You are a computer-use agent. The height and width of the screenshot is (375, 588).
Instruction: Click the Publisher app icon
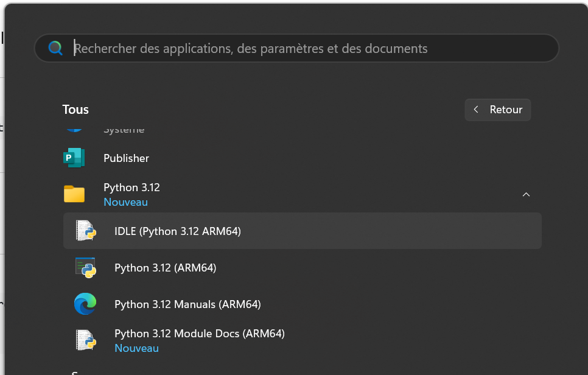click(74, 158)
